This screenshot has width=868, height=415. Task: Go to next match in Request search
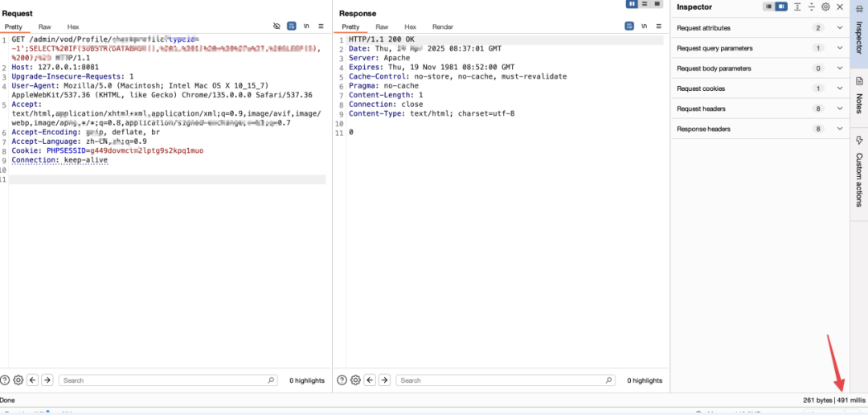click(47, 380)
